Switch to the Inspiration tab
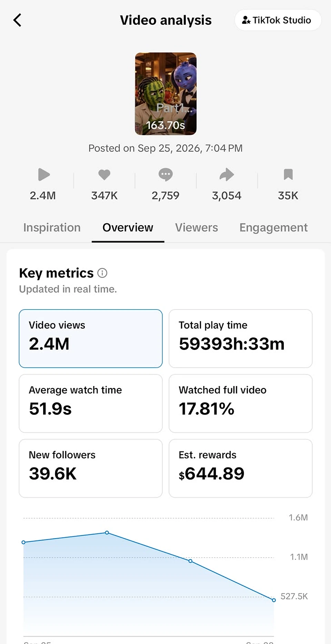 (x=52, y=228)
